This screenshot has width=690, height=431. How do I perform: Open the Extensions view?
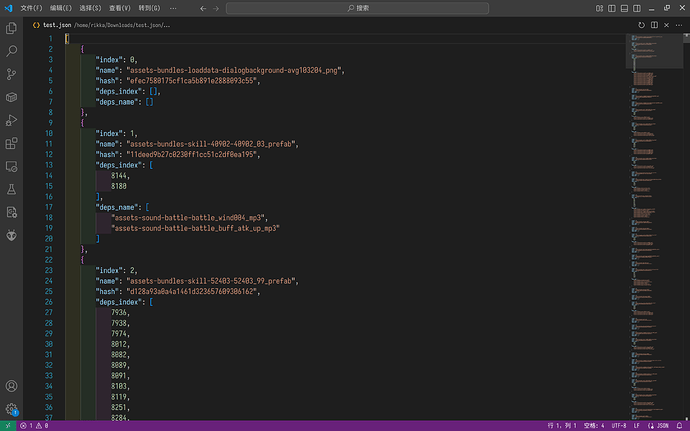[11, 143]
